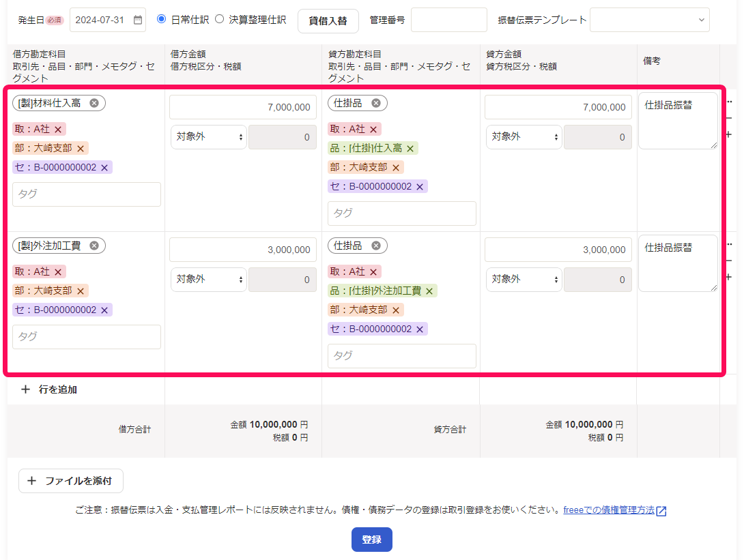Screen dimensions: 744x560
Task: Click 備考 field of first row 仕掛品振替
Action: [678, 121]
